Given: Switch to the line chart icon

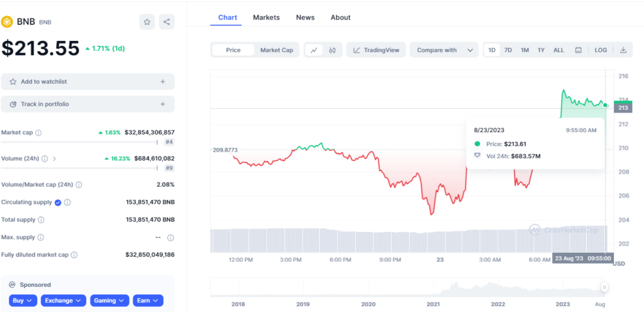Looking at the screenshot, I should click(x=313, y=50).
